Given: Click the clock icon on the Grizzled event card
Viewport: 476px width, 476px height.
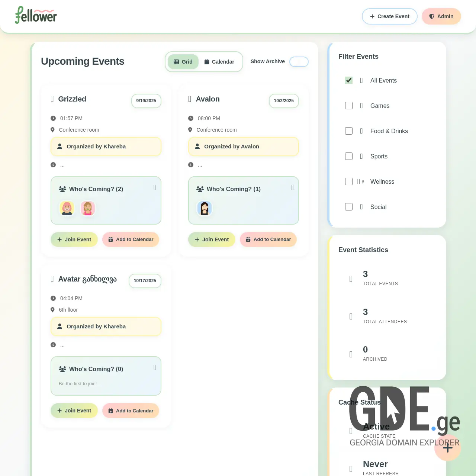Looking at the screenshot, I should click(52, 118).
